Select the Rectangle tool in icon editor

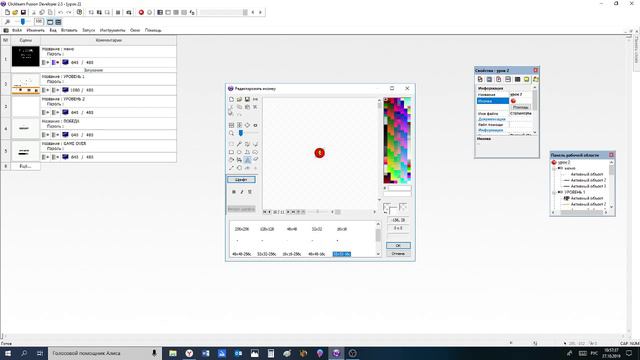pos(231,152)
